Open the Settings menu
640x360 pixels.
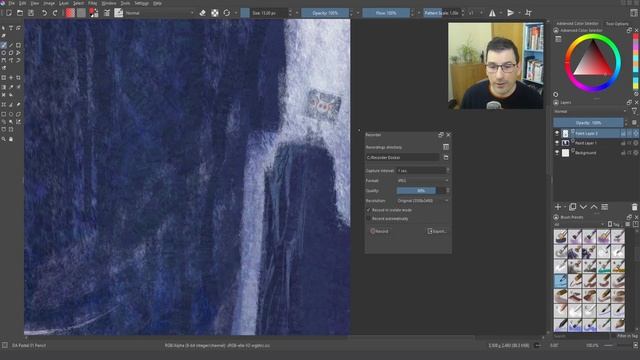coord(142,3)
